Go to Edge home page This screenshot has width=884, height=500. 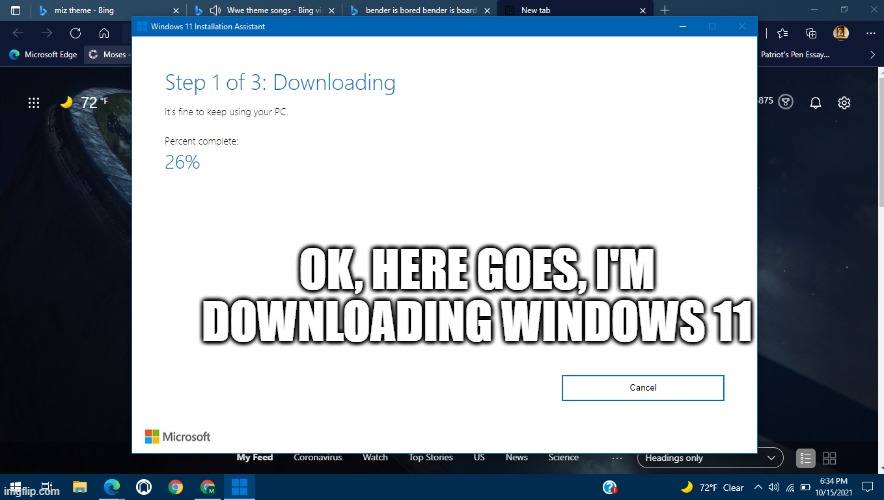pos(104,33)
